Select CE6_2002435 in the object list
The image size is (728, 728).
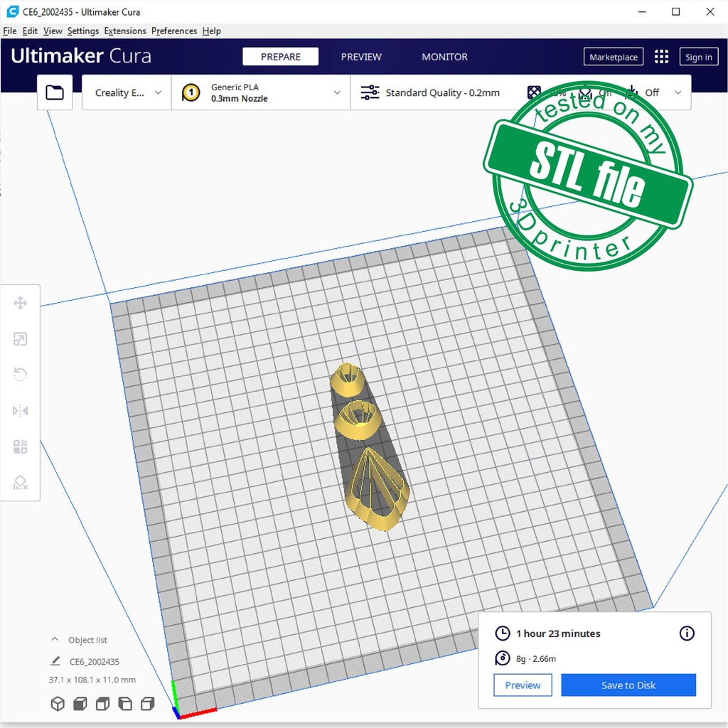pyautogui.click(x=94, y=662)
